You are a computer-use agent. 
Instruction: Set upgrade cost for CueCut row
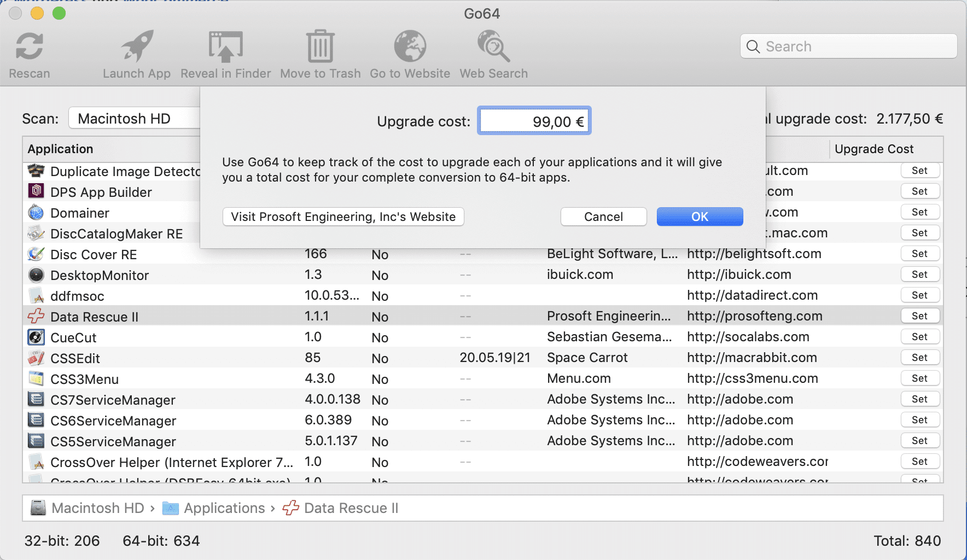tap(920, 337)
